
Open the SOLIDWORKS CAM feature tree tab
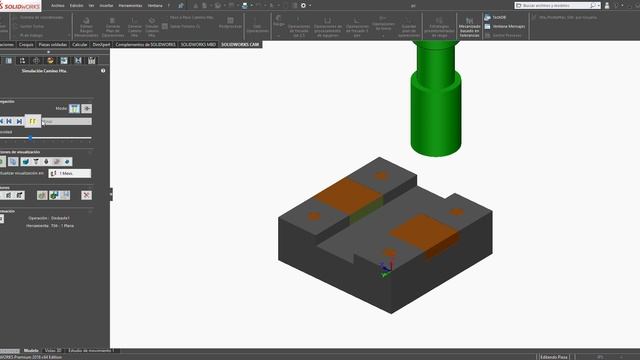pos(64,61)
